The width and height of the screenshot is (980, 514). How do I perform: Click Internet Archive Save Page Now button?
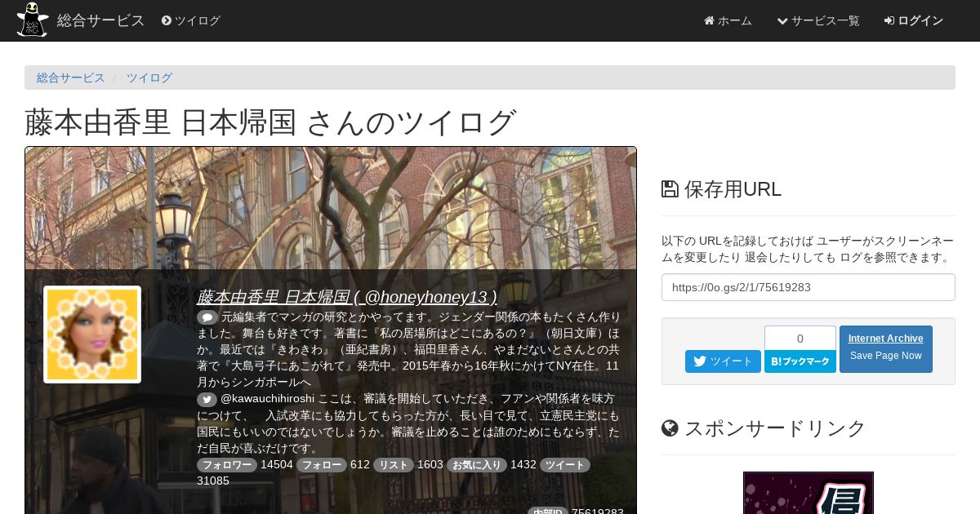[886, 349]
